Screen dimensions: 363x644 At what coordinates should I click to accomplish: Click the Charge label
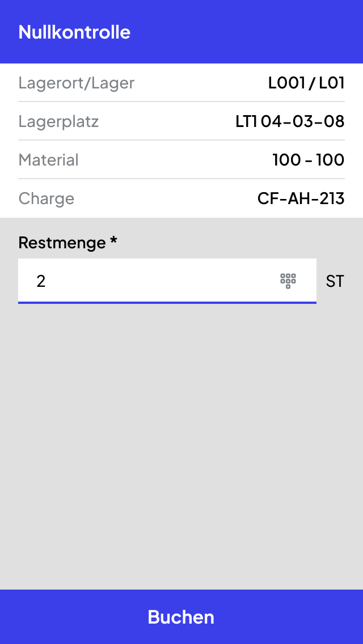pos(47,198)
